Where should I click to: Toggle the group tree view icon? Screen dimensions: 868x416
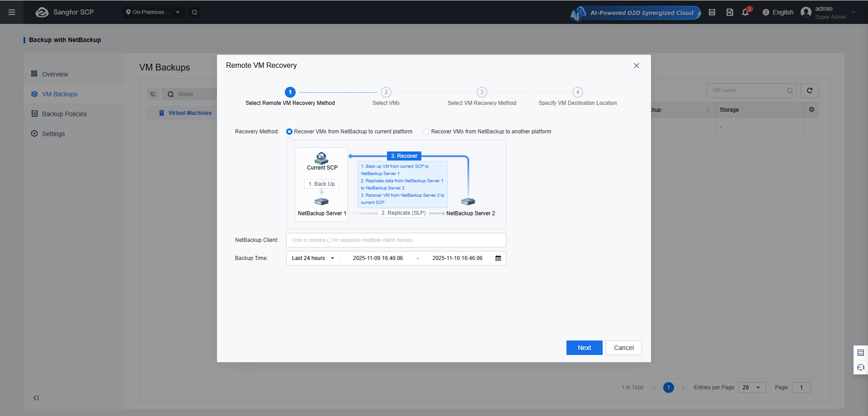153,94
